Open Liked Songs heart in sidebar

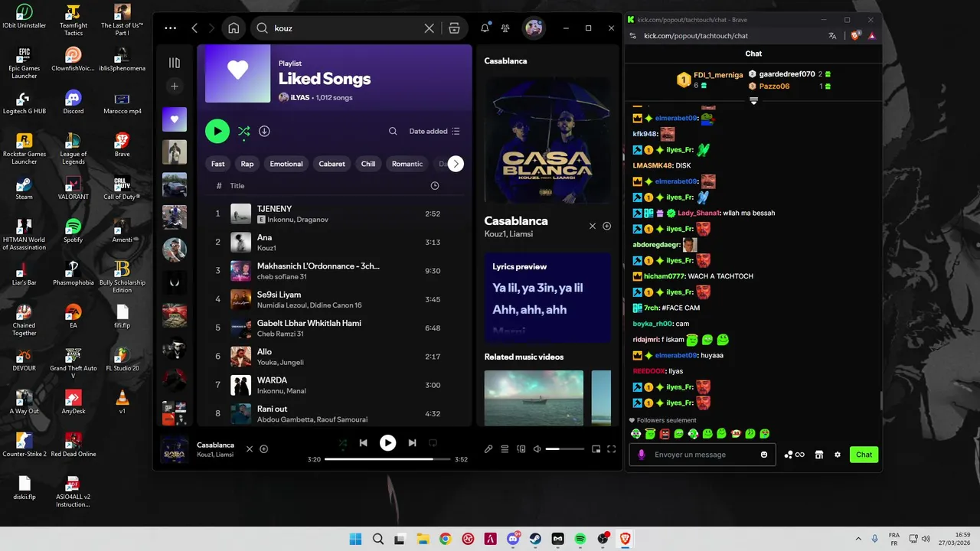point(175,119)
